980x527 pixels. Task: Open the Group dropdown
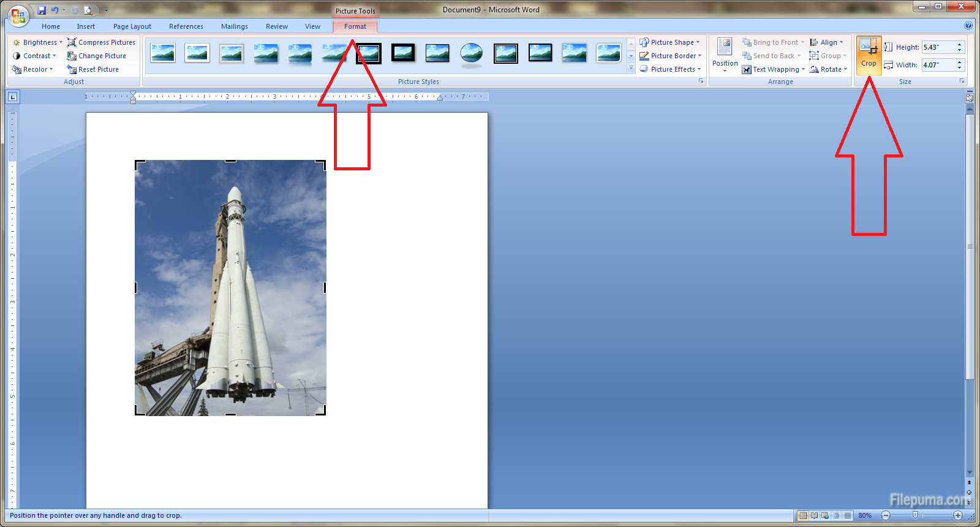827,56
